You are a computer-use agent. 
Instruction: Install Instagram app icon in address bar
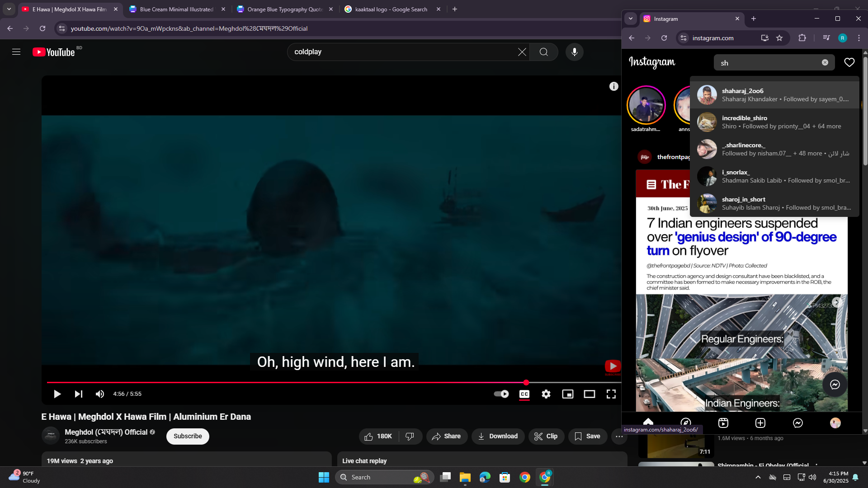765,38
